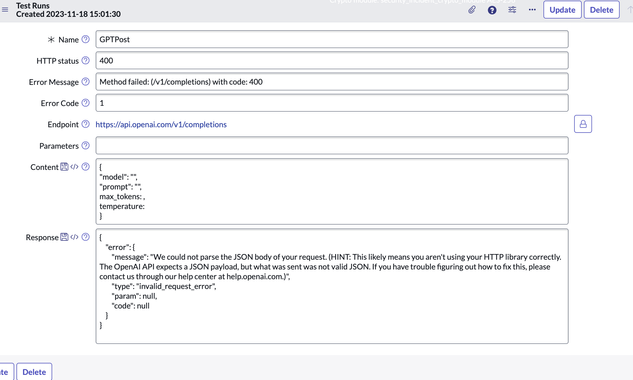Open the api.openai.com completions endpoint link
Viewport: 633px width, 380px height.
click(161, 124)
